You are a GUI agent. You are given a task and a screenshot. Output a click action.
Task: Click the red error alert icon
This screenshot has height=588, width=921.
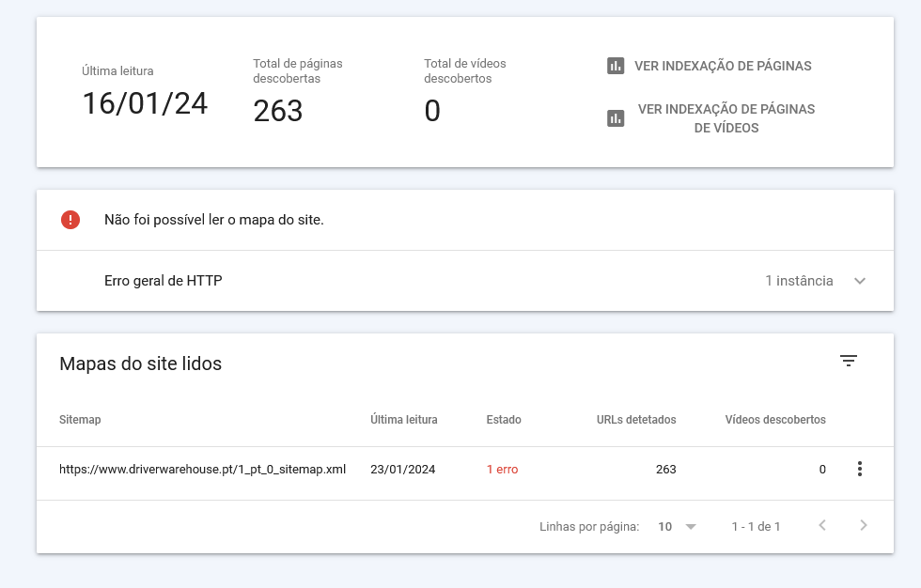point(70,220)
